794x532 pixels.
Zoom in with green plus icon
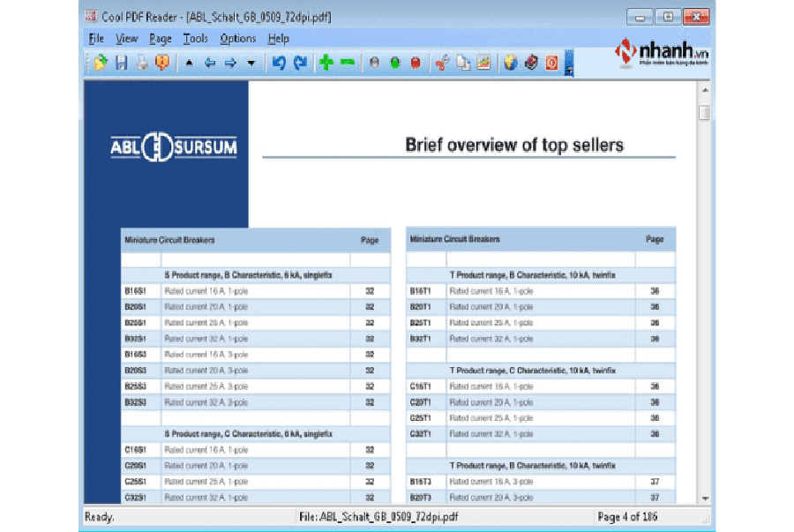coord(326,64)
